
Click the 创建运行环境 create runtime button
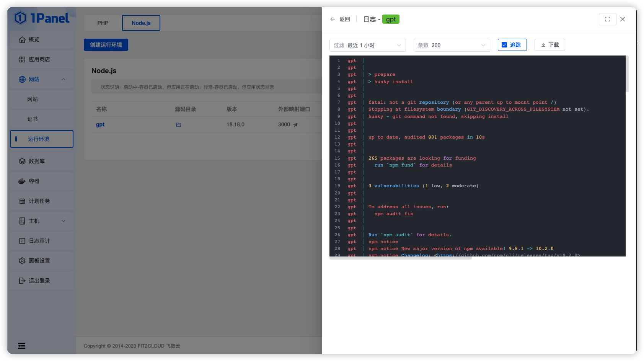point(106,45)
